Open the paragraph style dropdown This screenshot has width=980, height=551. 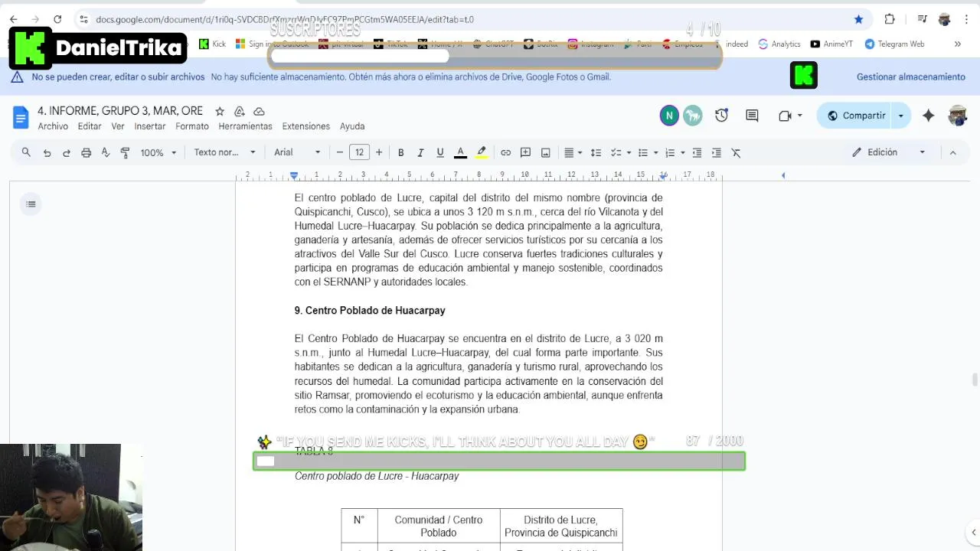pyautogui.click(x=224, y=152)
